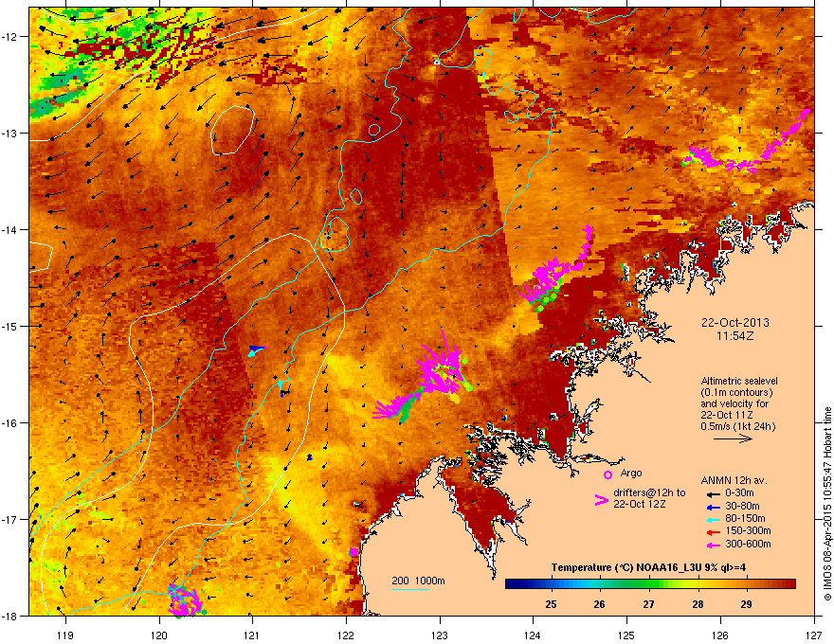The height and width of the screenshot is (644, 834).
Task: Click the longitude axis label 122
Action: [x=346, y=635]
